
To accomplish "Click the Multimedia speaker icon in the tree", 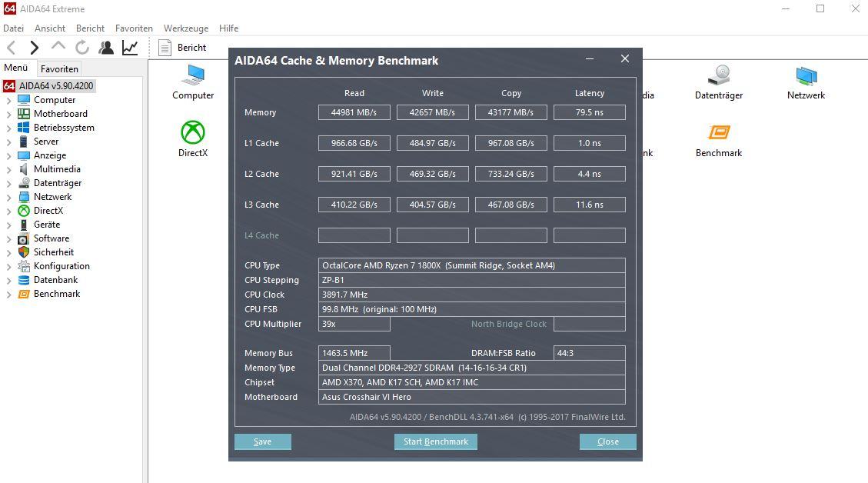I will coord(24,169).
